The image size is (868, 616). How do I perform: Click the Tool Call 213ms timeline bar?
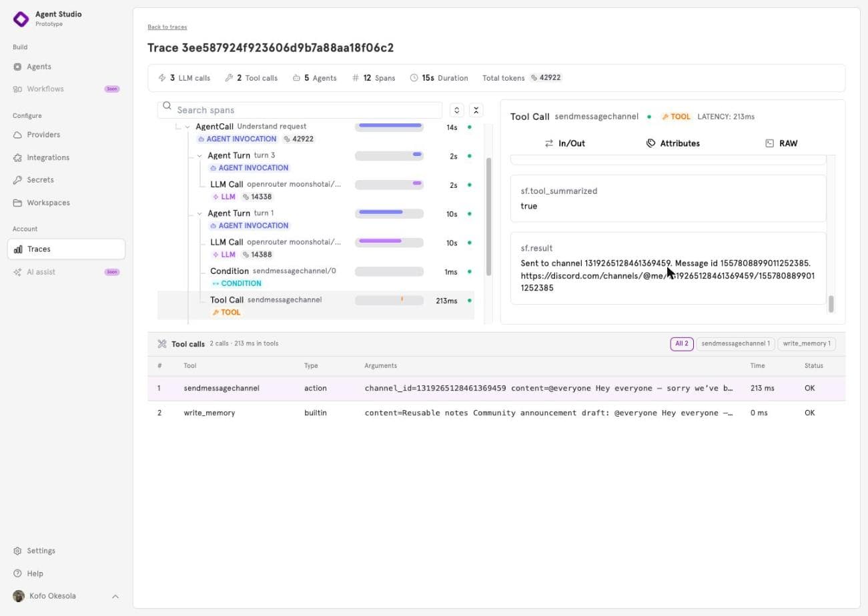pyautogui.click(x=389, y=301)
